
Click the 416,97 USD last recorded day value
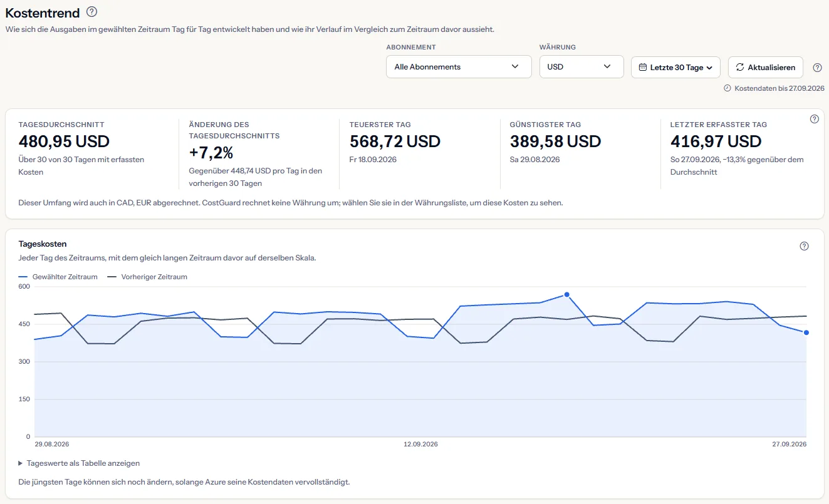click(x=716, y=141)
